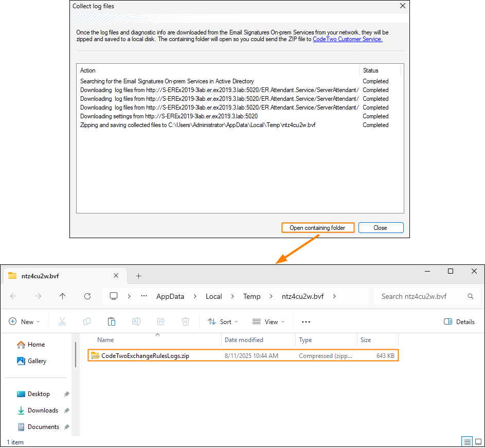The height and width of the screenshot is (448, 485).
Task: Open the New dropdown menu
Action: tap(24, 321)
